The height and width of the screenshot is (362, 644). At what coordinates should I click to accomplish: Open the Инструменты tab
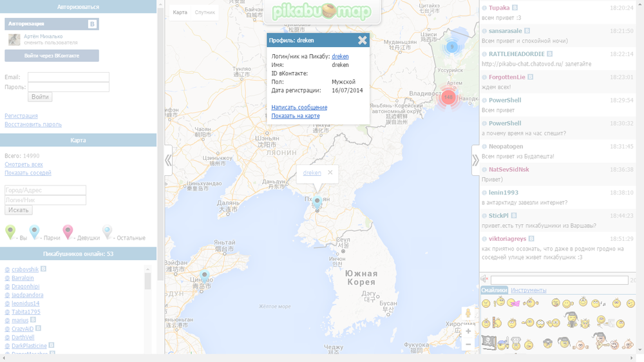tap(529, 290)
